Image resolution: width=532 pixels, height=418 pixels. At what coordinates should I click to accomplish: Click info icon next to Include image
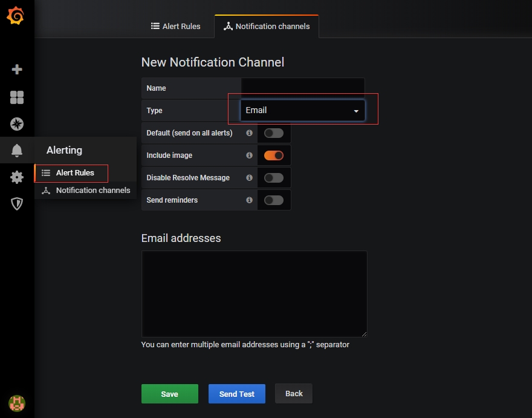[249, 155]
